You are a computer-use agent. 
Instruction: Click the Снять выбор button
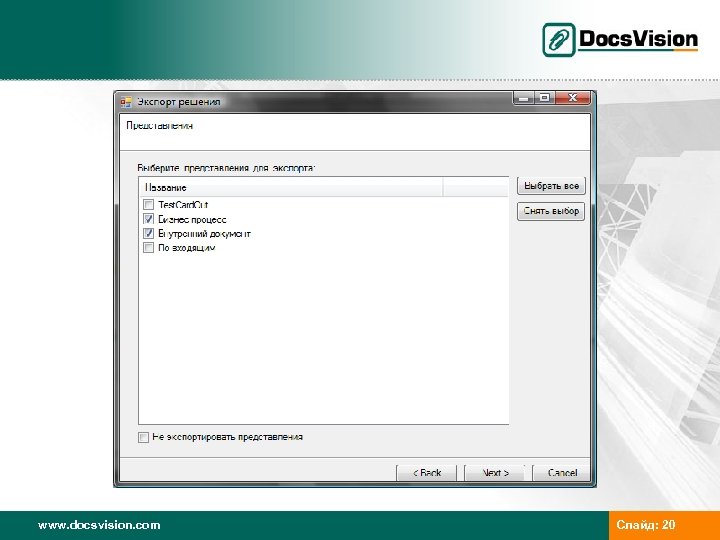click(x=551, y=211)
